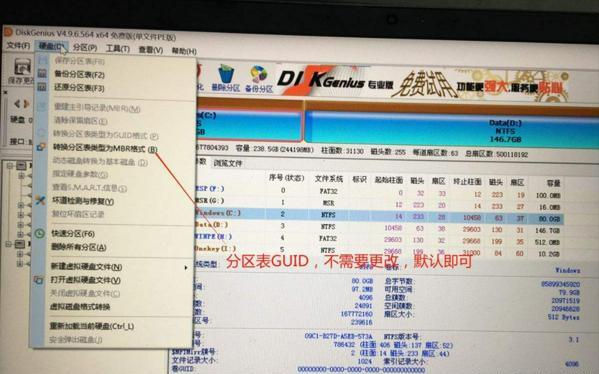
Task: Click icon beside 转换分区表类型为MBR格式 entry
Action: pyautogui.click(x=41, y=147)
